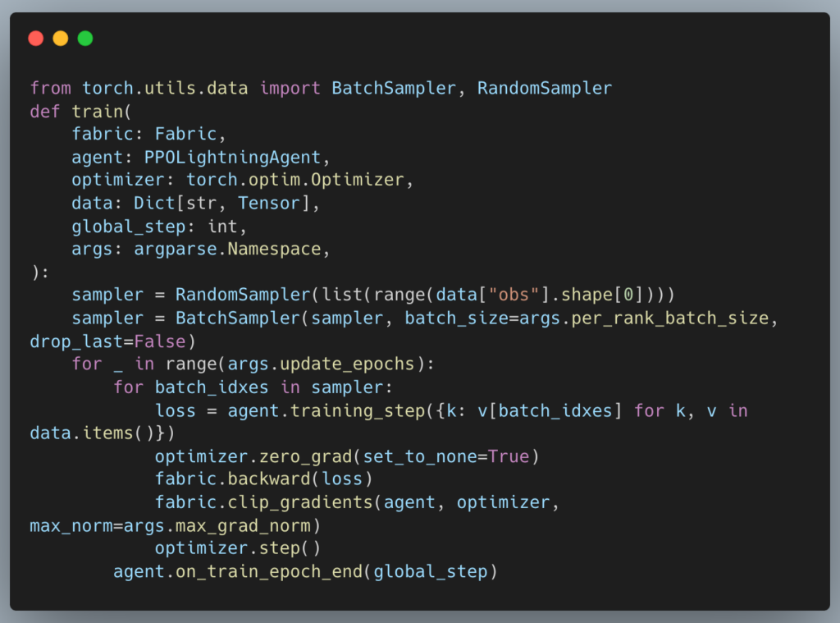Click args.update_epochs in the for loop

[321, 364]
